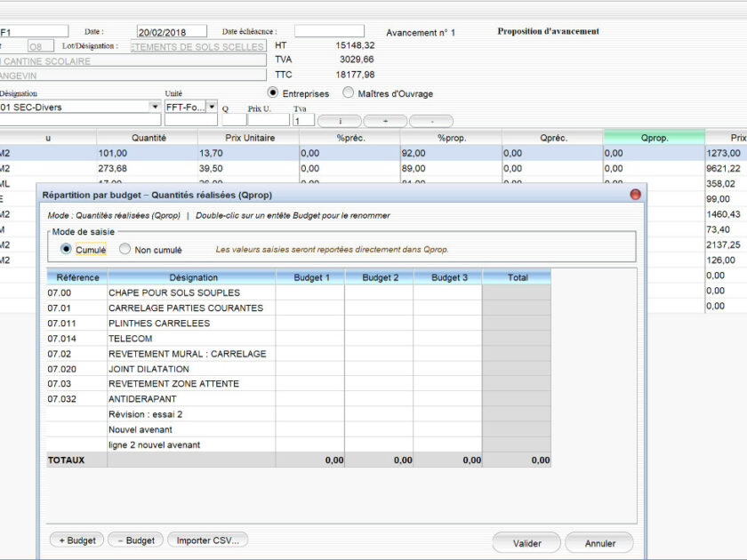Click the %prop. column header

point(451,138)
